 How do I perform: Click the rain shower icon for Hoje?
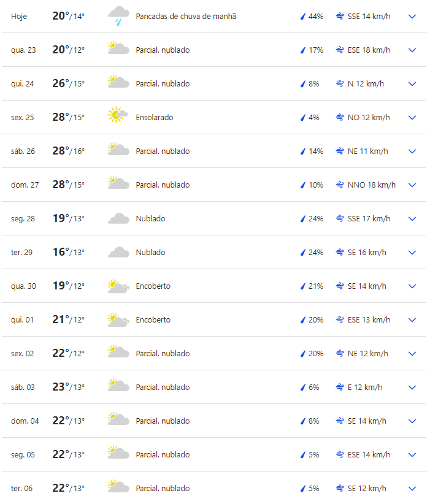tap(118, 16)
